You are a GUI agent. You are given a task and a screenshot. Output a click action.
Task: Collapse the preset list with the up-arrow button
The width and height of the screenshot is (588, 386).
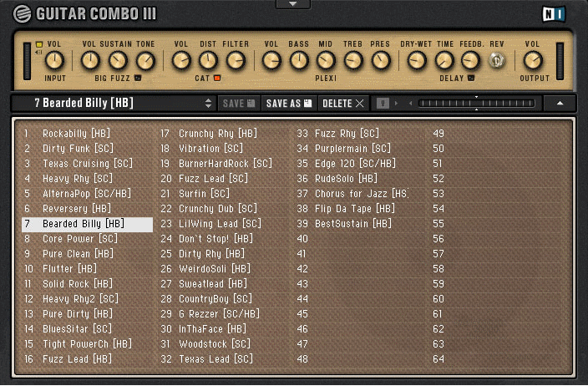(560, 103)
